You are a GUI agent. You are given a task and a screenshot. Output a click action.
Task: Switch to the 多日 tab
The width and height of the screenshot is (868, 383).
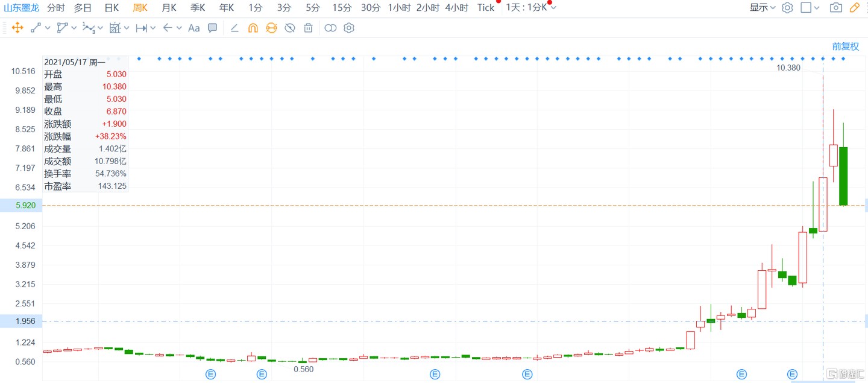click(83, 8)
